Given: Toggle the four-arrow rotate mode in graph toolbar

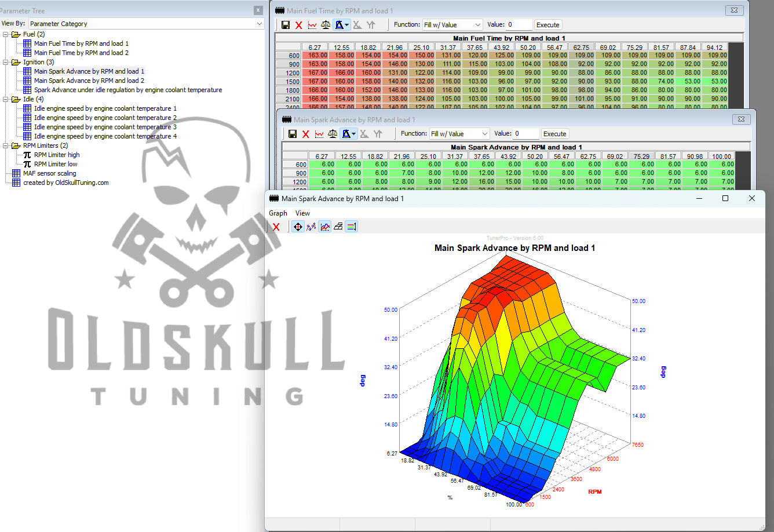Looking at the screenshot, I should tap(298, 227).
